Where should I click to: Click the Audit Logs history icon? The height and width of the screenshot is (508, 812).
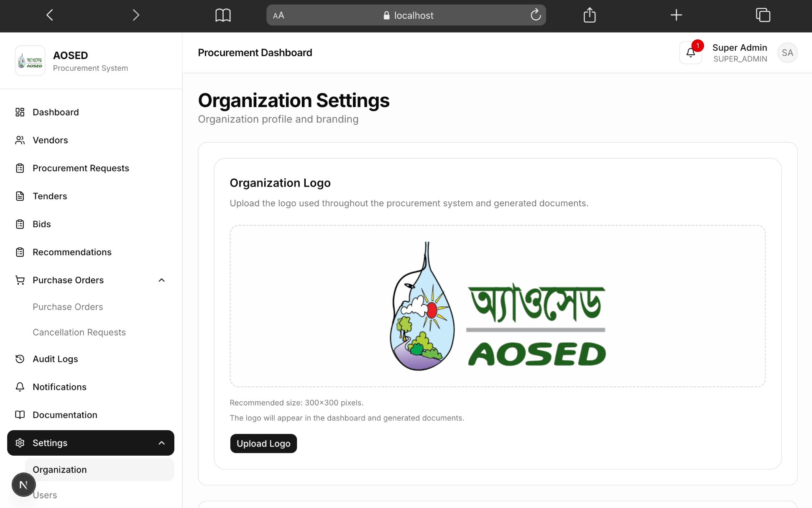tap(20, 359)
